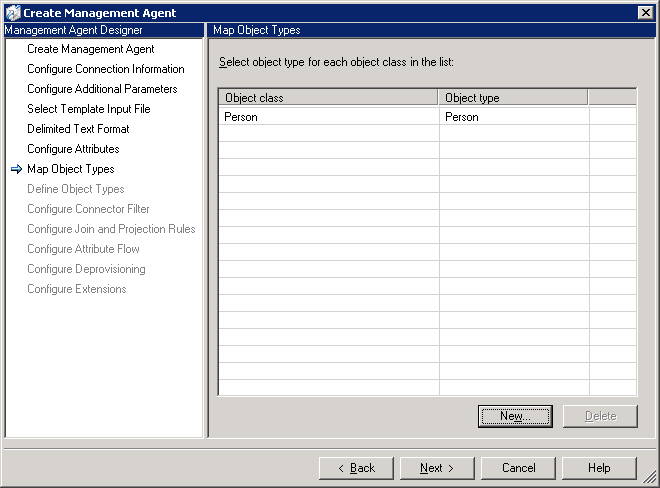The width and height of the screenshot is (660, 488).
Task: Open the Create Management Agent step
Action: (90, 49)
